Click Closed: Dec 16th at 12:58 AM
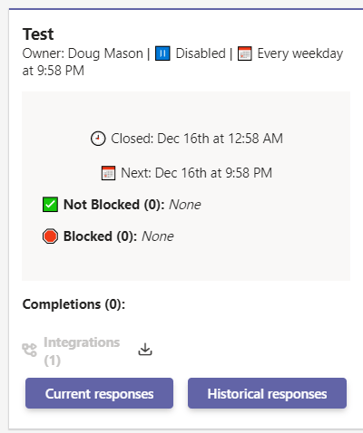363x433 pixels. (197, 138)
